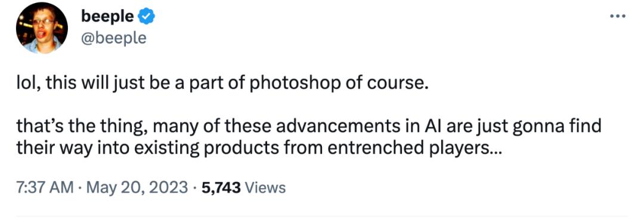Click the blue verified badge
The image size is (644, 221).
(x=147, y=17)
